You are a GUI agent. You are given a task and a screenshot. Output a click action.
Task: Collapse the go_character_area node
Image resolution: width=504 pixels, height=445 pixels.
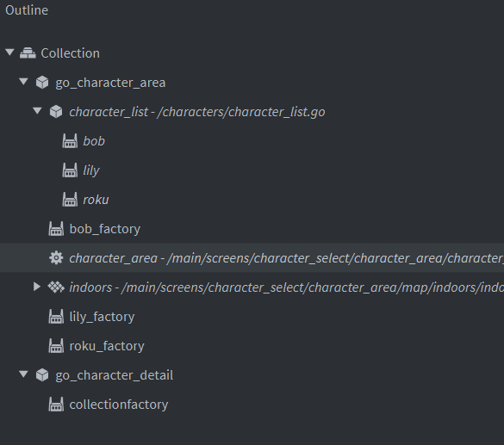point(23,82)
